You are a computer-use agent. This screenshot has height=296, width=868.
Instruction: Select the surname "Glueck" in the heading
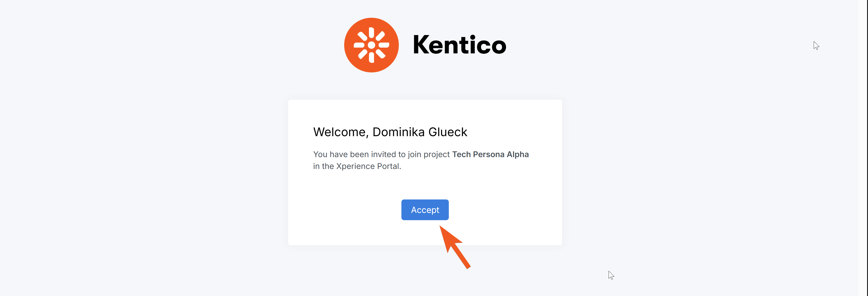pos(448,132)
